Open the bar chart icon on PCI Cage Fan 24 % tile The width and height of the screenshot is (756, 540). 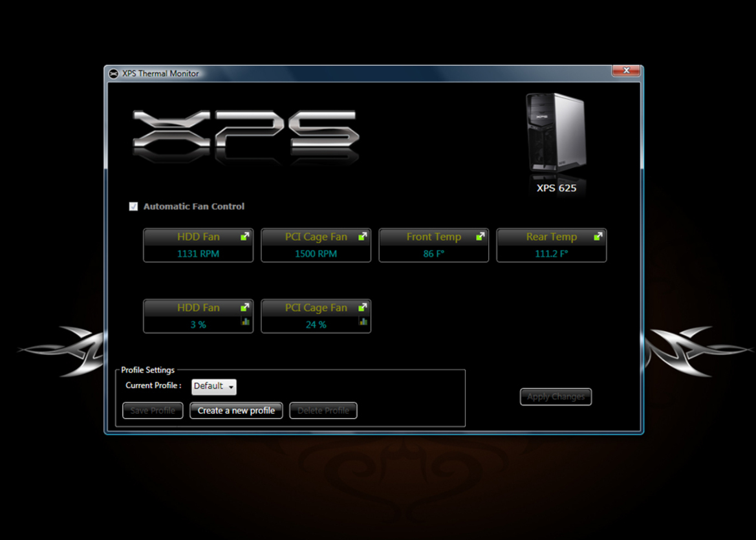pyautogui.click(x=363, y=321)
